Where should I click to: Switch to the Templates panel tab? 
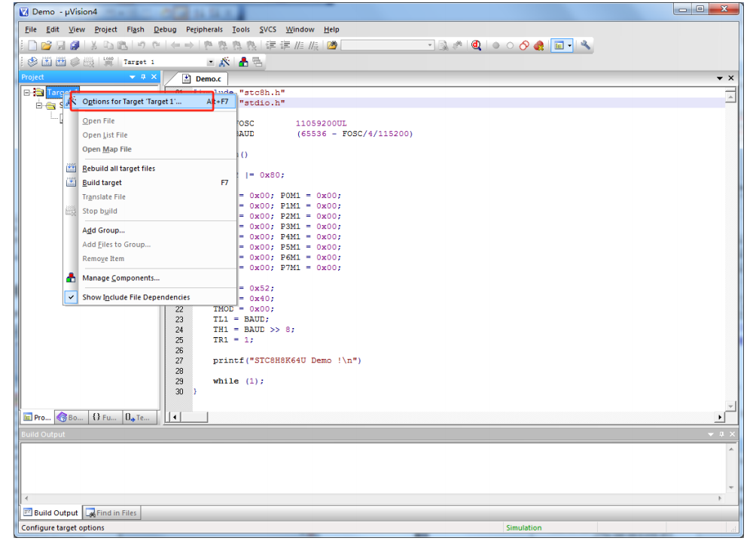pos(139,418)
